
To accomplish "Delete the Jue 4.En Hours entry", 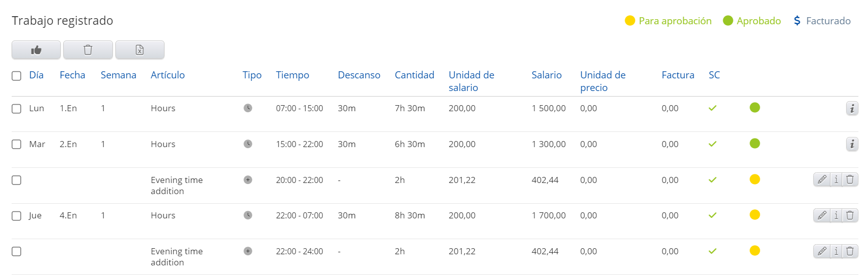I will [850, 215].
